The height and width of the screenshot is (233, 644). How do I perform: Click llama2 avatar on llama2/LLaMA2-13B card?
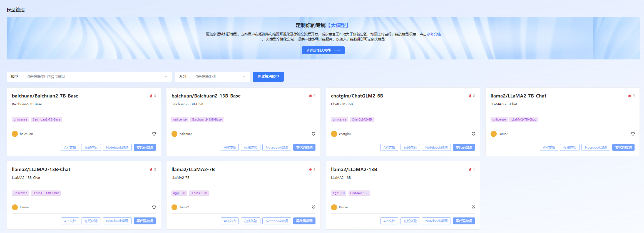[334, 207]
